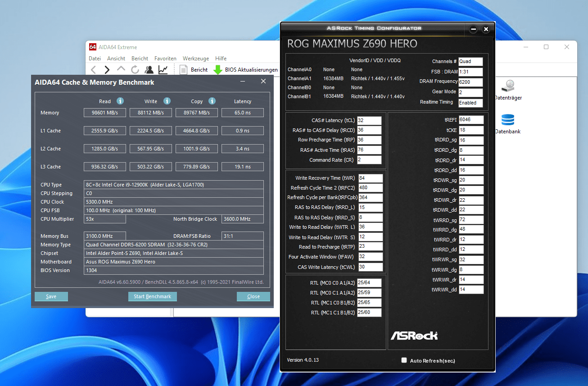Click the Gear Mode field
This screenshot has height=386, width=588.
pos(470,92)
